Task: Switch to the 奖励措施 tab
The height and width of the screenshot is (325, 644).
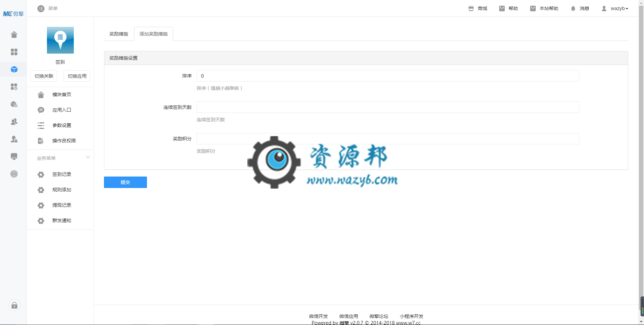Action: [x=119, y=34]
